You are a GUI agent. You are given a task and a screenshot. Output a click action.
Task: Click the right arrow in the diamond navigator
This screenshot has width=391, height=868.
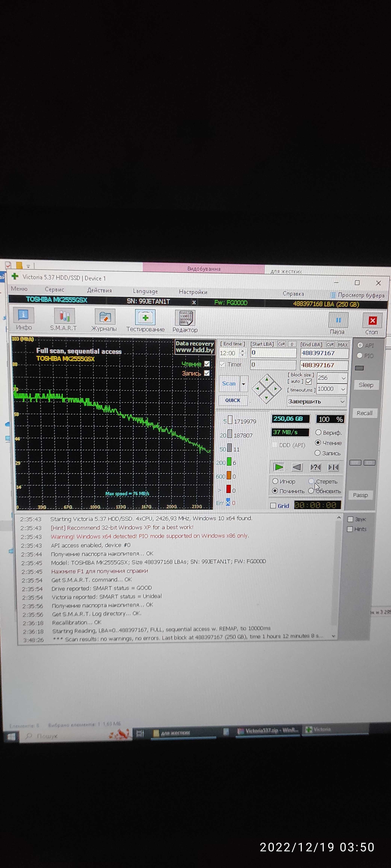pos(276,389)
